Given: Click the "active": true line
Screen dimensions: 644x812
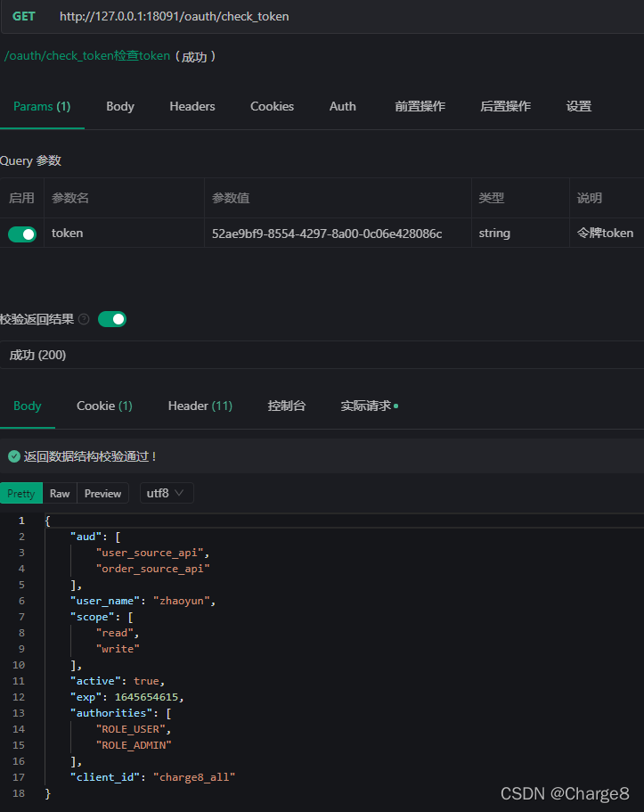Looking at the screenshot, I should pyautogui.click(x=118, y=682).
